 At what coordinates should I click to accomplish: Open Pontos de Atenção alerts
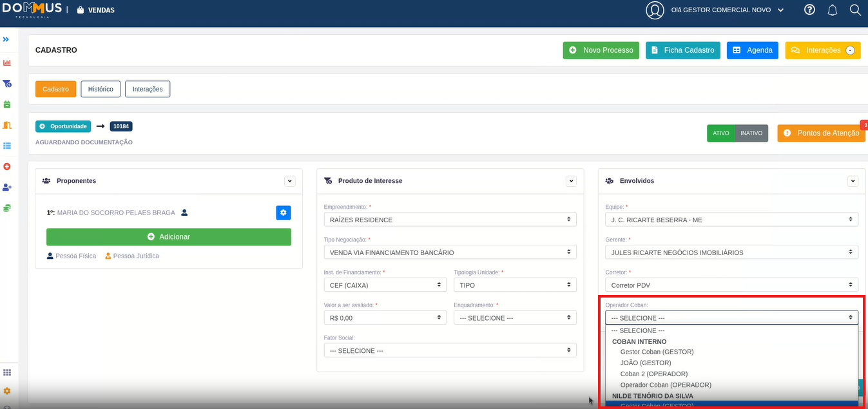pos(821,133)
